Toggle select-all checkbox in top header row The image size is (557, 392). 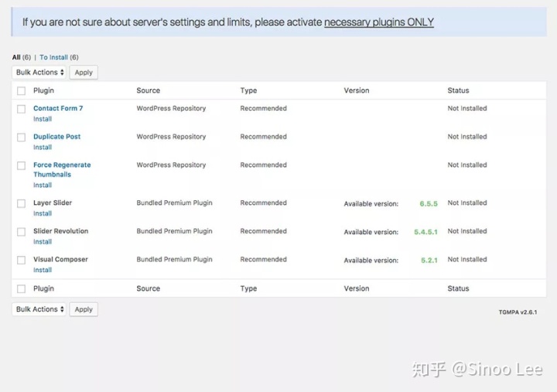pos(22,91)
